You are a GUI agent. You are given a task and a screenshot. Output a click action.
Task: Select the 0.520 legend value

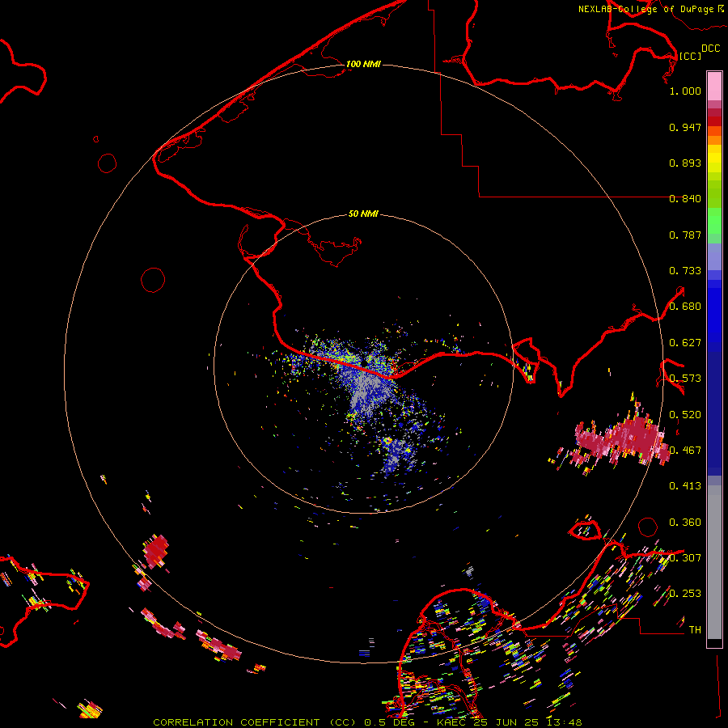(685, 415)
